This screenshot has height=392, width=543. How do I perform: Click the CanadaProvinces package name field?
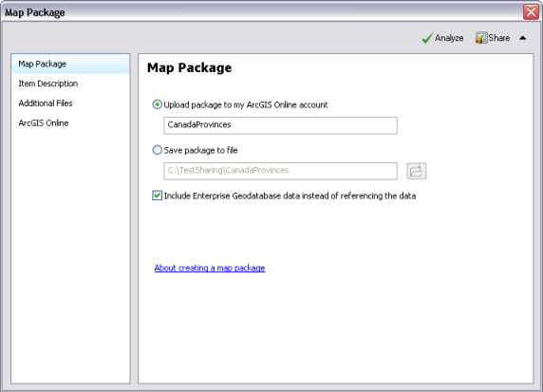pyautogui.click(x=280, y=125)
